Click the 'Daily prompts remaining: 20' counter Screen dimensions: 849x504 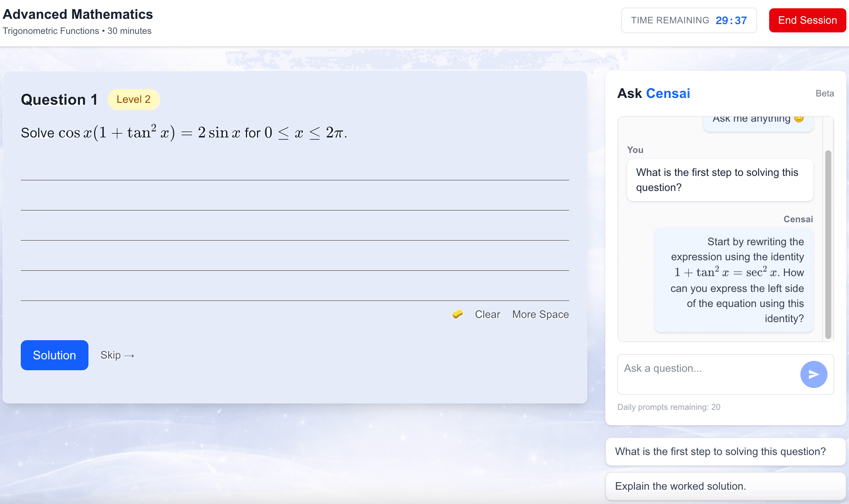669,407
